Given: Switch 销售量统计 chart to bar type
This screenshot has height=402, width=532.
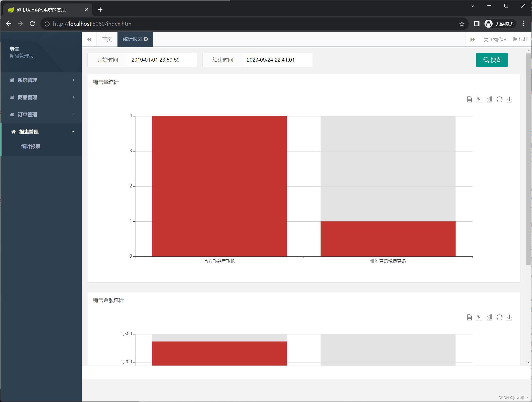Looking at the screenshot, I should pos(489,100).
